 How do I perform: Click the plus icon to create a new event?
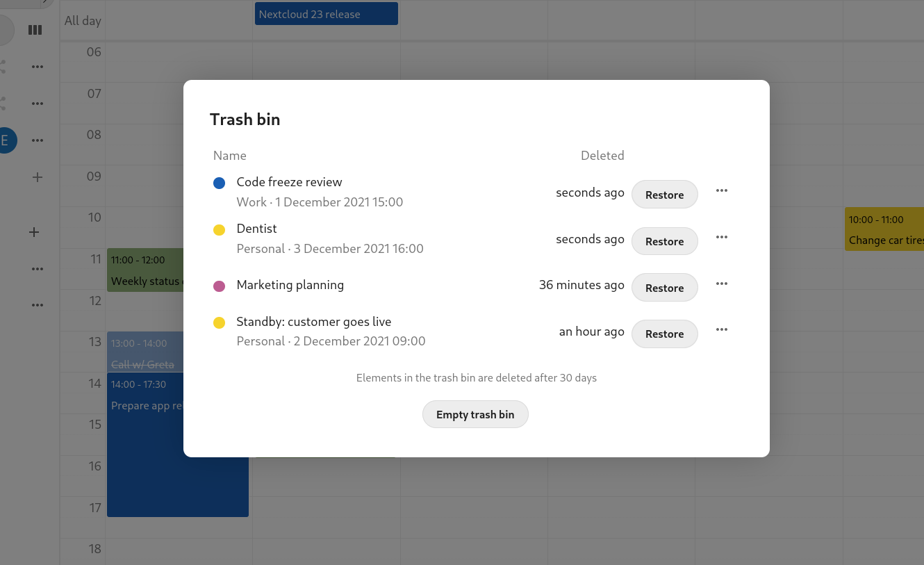click(x=37, y=177)
